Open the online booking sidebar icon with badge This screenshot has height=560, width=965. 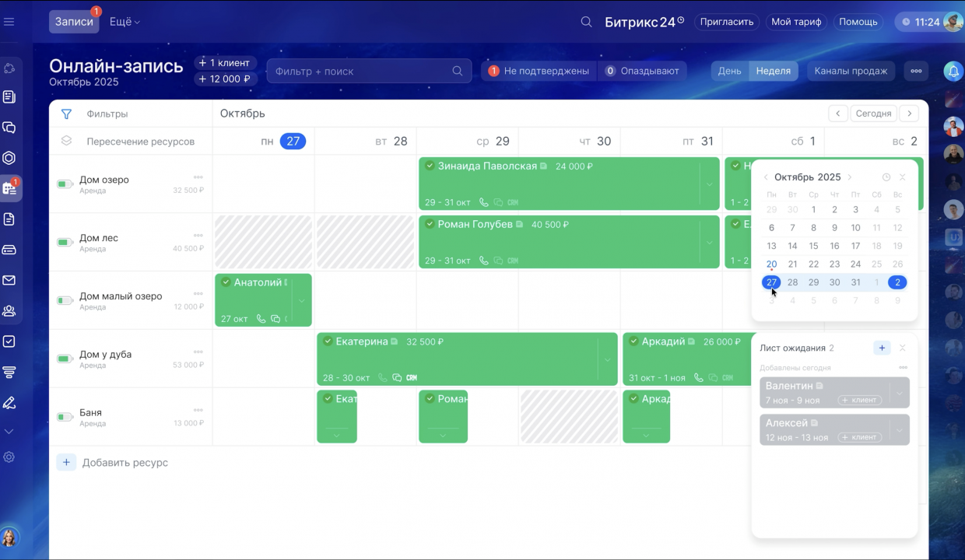pos(10,188)
